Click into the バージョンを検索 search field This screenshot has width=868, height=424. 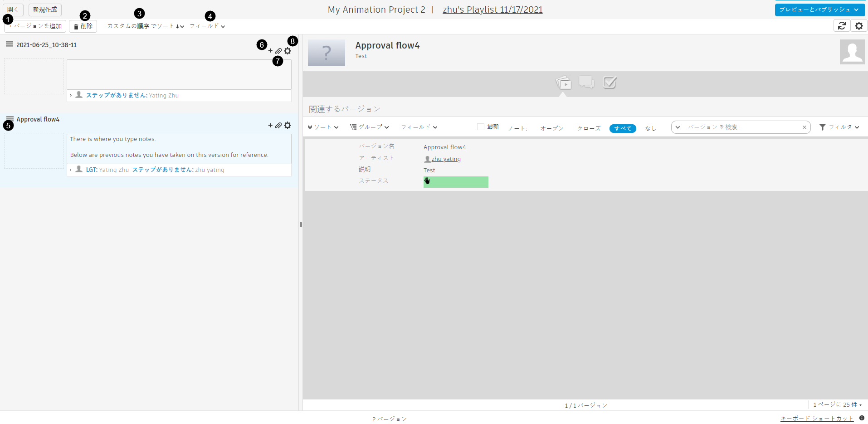742,127
